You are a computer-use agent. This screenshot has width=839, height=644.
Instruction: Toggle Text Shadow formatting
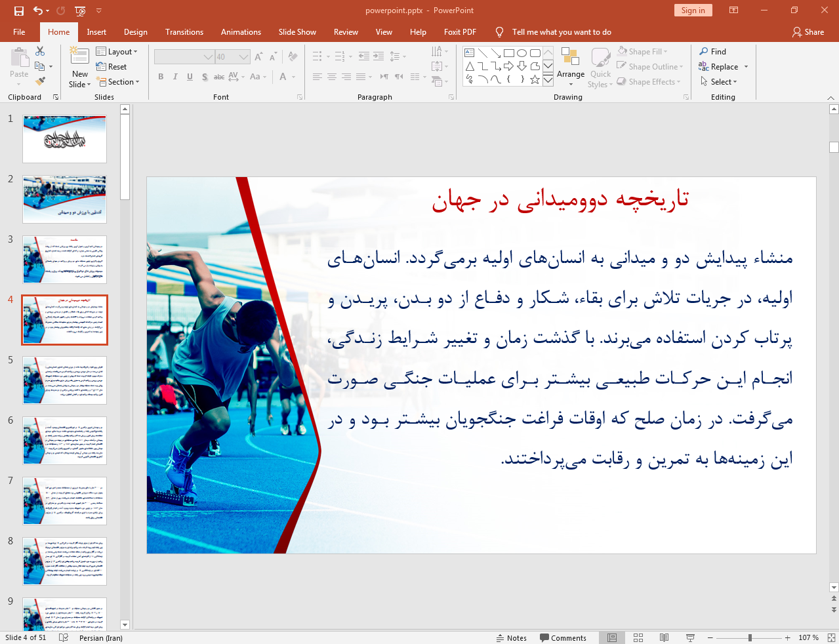205,77
